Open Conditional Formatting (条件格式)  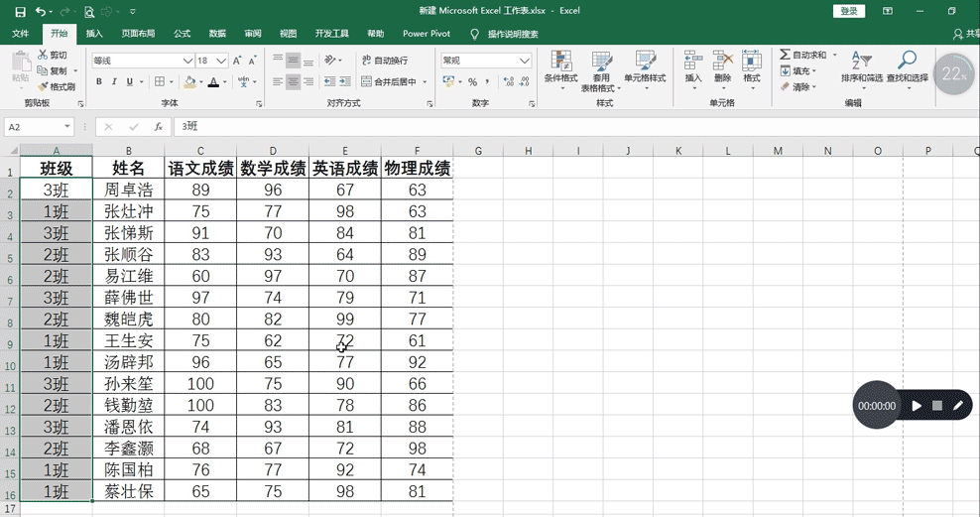click(x=560, y=70)
